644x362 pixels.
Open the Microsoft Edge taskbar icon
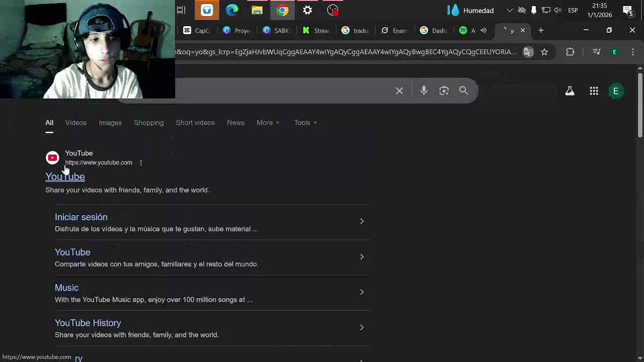click(232, 10)
